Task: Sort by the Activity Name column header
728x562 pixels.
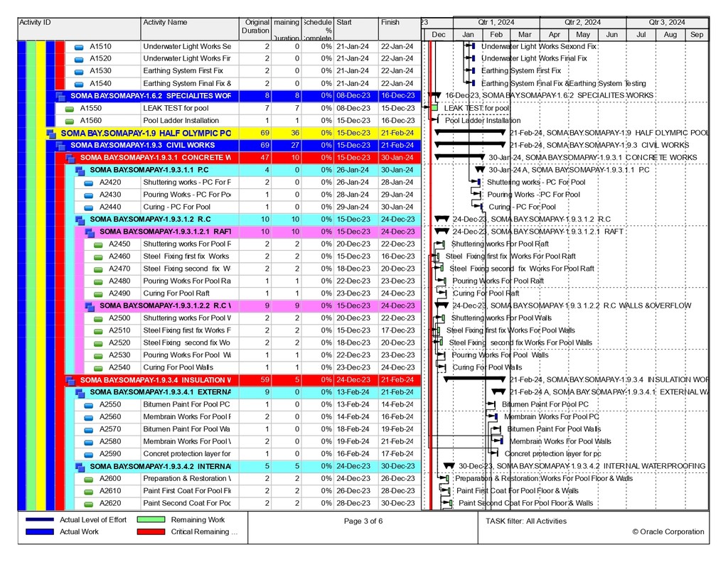Action: point(189,28)
